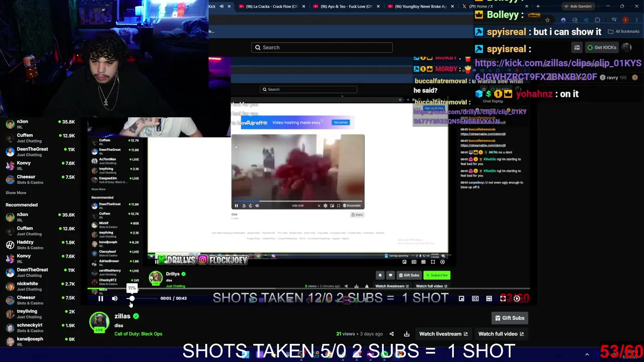This screenshot has width=644, height=362.
Task: Click the Get KICKs button
Action: [602, 48]
